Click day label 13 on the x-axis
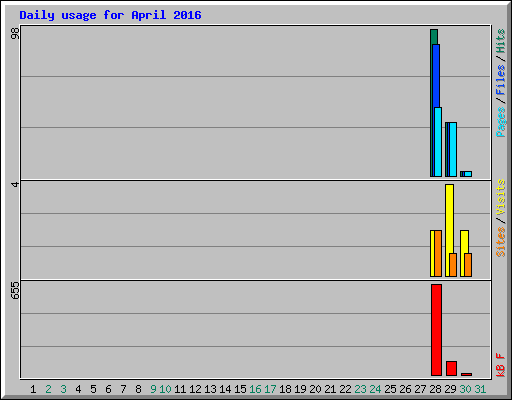 (210, 389)
